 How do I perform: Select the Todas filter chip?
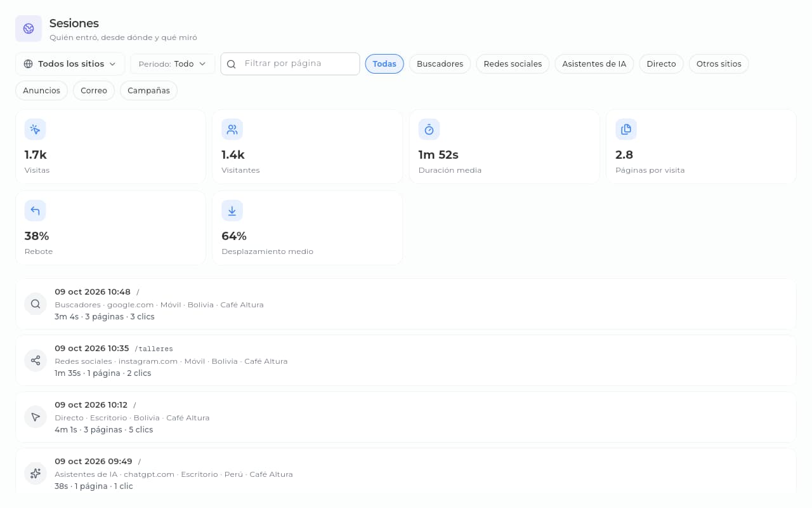(x=384, y=64)
